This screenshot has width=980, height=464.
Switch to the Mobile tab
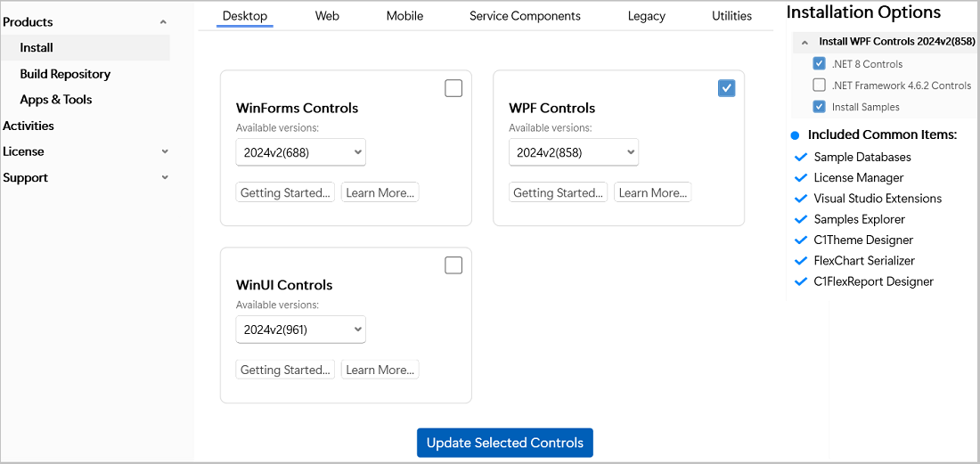(404, 16)
